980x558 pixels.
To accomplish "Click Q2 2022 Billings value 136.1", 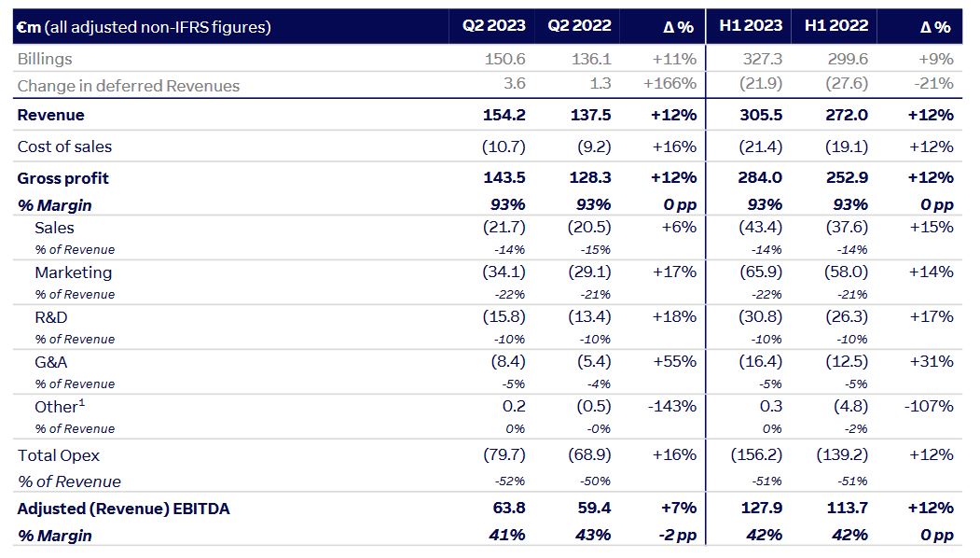I will click(x=592, y=58).
